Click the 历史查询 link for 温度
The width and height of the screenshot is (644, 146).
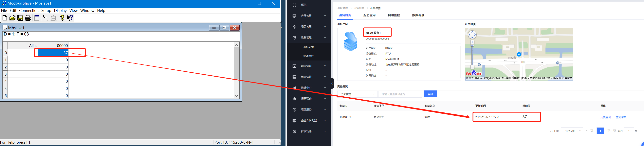pos(605,117)
